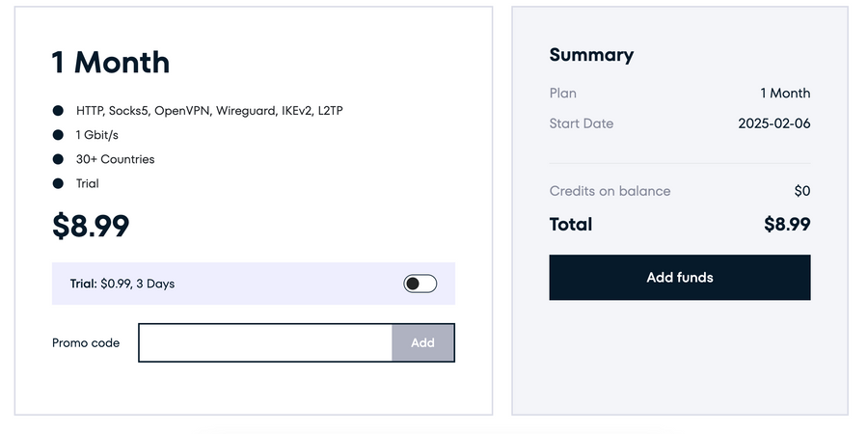Image resolution: width=868 pixels, height=434 pixels.
Task: Click the large $8.99 plan price
Action: 91,226
